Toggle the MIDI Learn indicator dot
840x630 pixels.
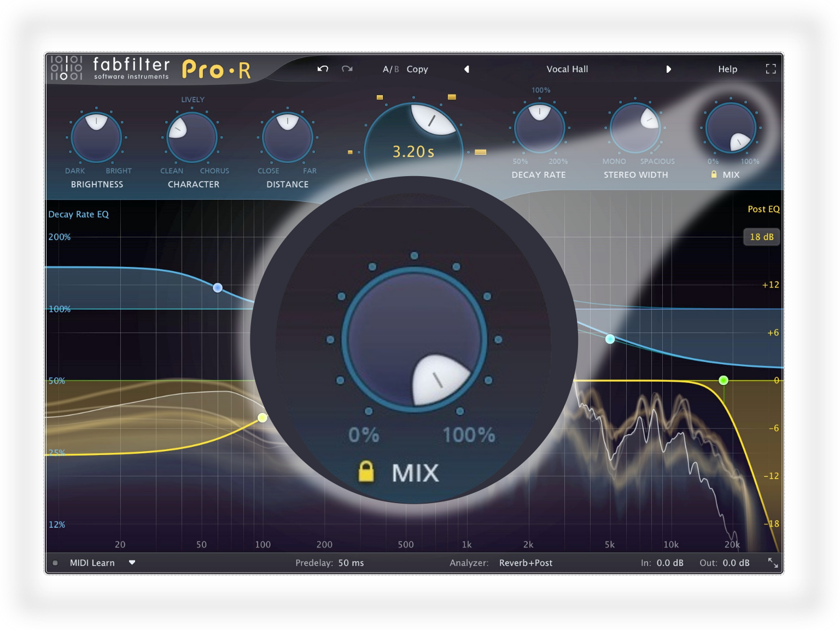pyautogui.click(x=55, y=563)
